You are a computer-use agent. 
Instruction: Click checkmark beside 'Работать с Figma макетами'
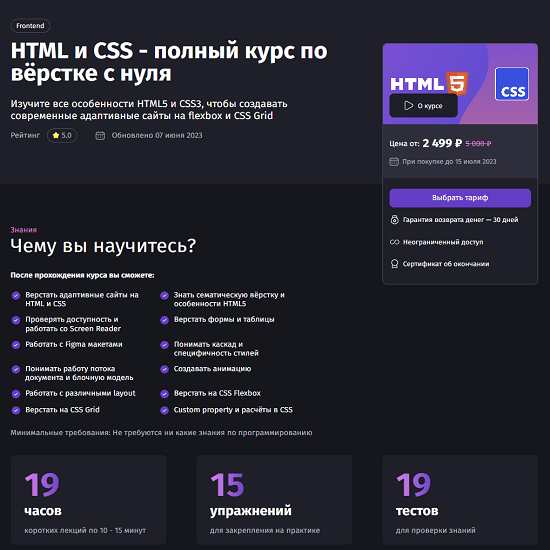[x=16, y=345]
